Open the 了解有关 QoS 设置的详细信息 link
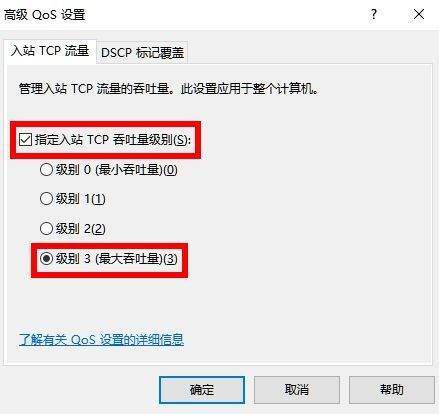This screenshot has width=439, height=414. pyautogui.click(x=101, y=339)
